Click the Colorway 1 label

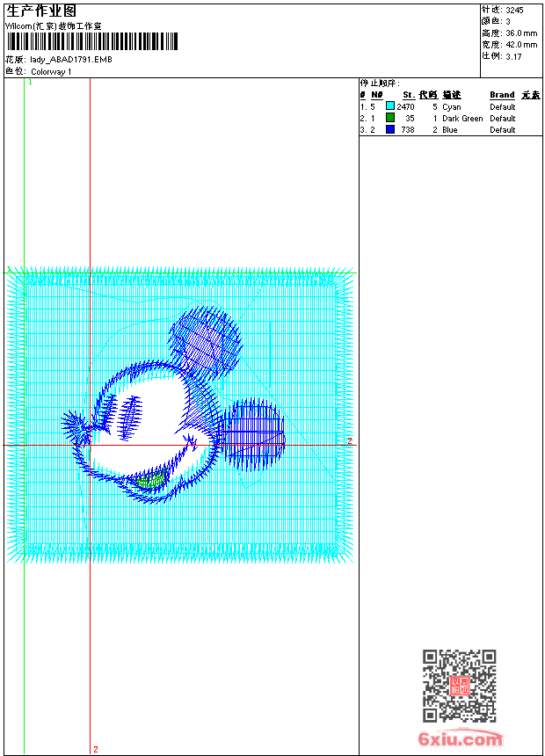[52, 71]
